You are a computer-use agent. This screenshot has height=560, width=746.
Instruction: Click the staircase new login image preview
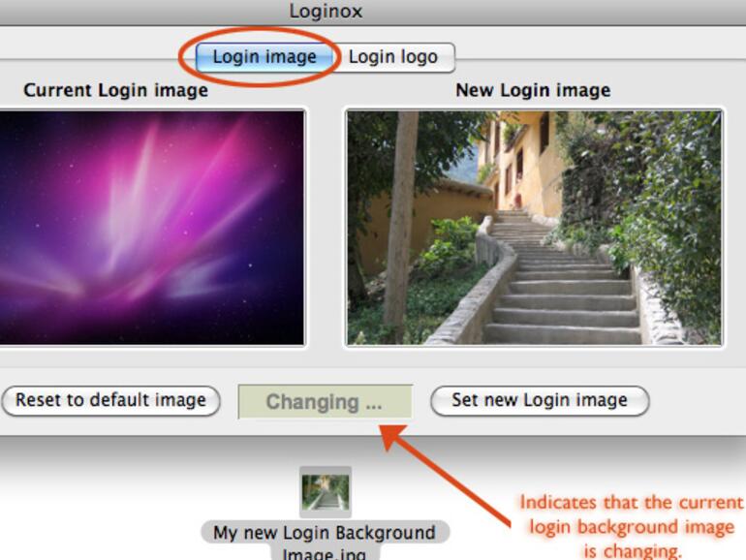[x=534, y=228]
